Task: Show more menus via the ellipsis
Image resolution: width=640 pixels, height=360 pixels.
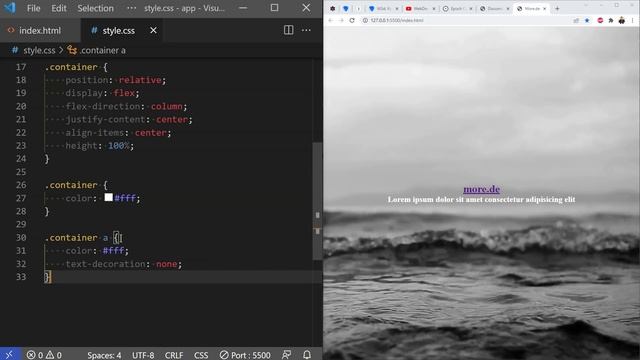Action: click(131, 8)
